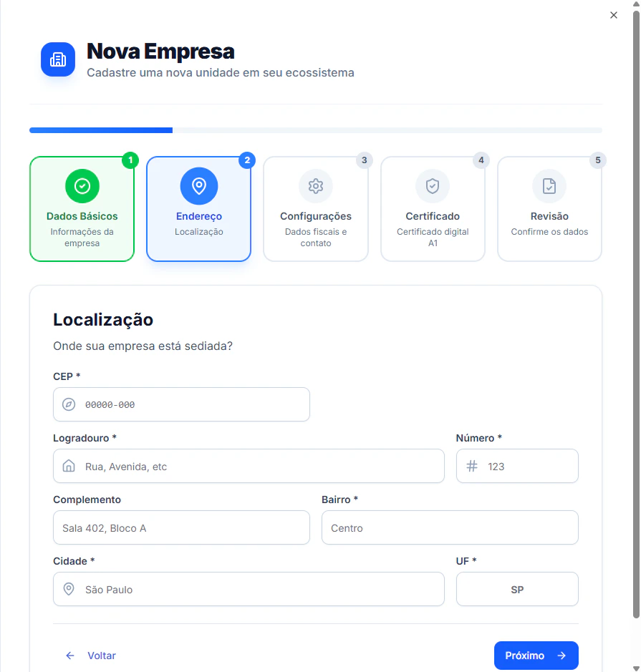Click the shield Certificado step icon
This screenshot has height=672, width=641.
[x=433, y=186]
